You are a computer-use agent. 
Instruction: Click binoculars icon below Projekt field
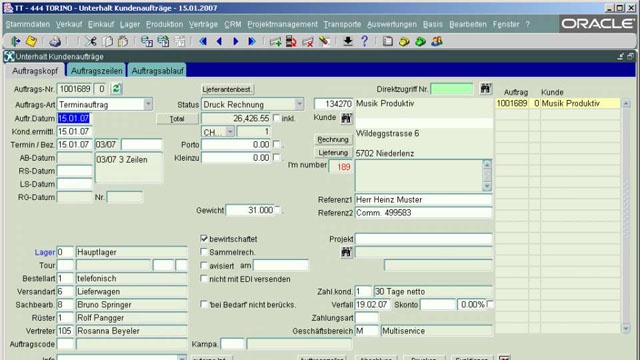point(347,252)
